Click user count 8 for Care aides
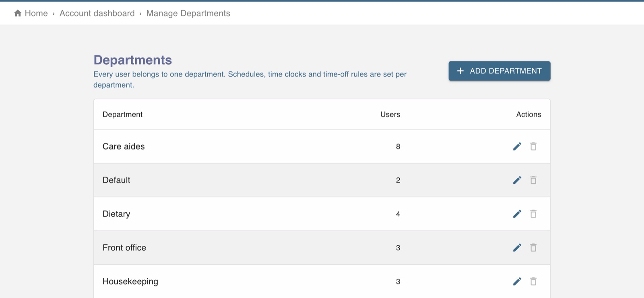This screenshot has width=644, height=298. pyautogui.click(x=398, y=146)
